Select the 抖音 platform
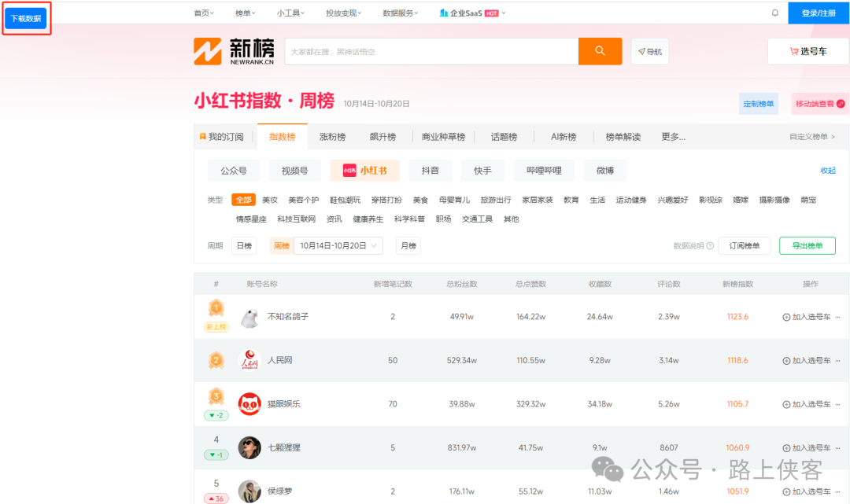850x504 pixels. pos(431,171)
